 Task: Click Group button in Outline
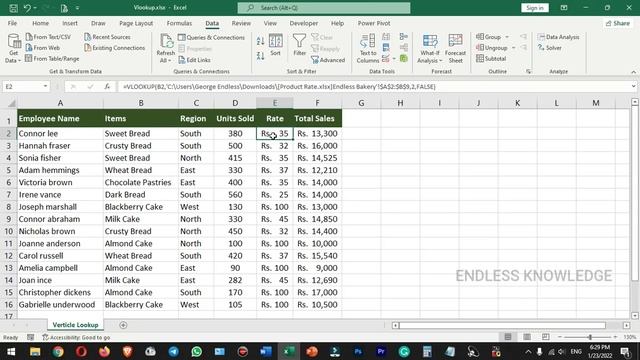click(x=489, y=37)
